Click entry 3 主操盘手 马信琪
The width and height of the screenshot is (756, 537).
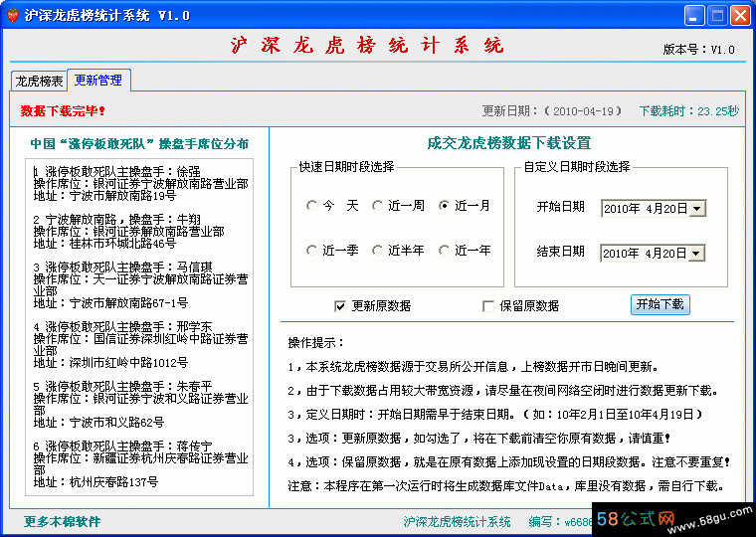[123, 268]
